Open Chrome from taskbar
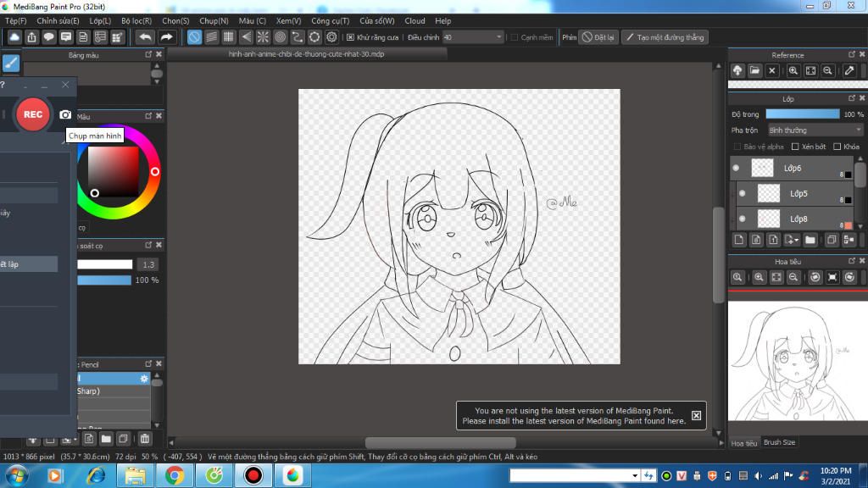This screenshot has height=488, width=868. pos(174,475)
